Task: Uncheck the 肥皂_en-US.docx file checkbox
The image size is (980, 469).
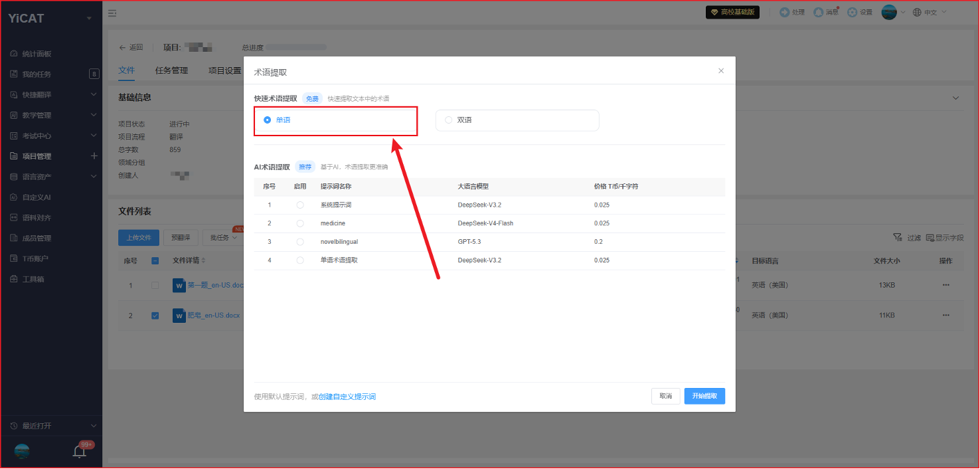Action: pyautogui.click(x=155, y=316)
